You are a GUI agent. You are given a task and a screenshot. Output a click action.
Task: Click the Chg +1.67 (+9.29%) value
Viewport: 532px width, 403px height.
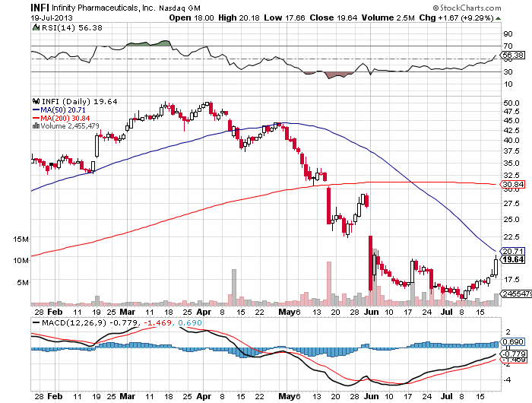click(456, 17)
